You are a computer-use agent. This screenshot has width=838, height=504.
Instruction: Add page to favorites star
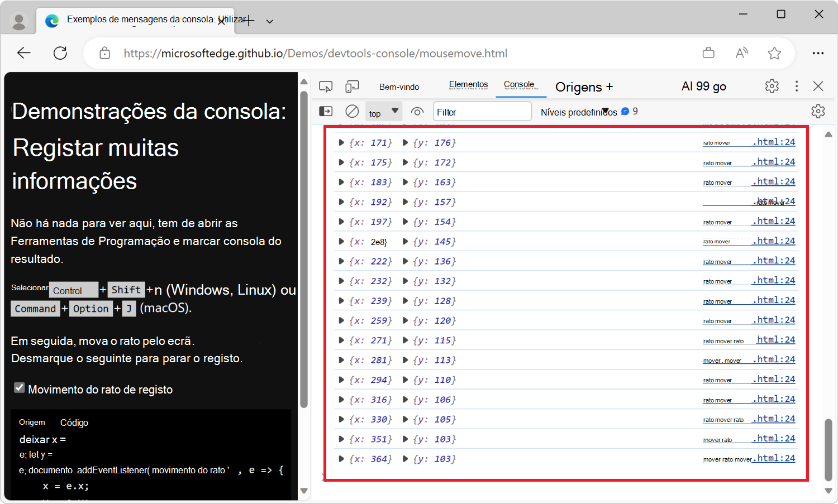pyautogui.click(x=774, y=53)
